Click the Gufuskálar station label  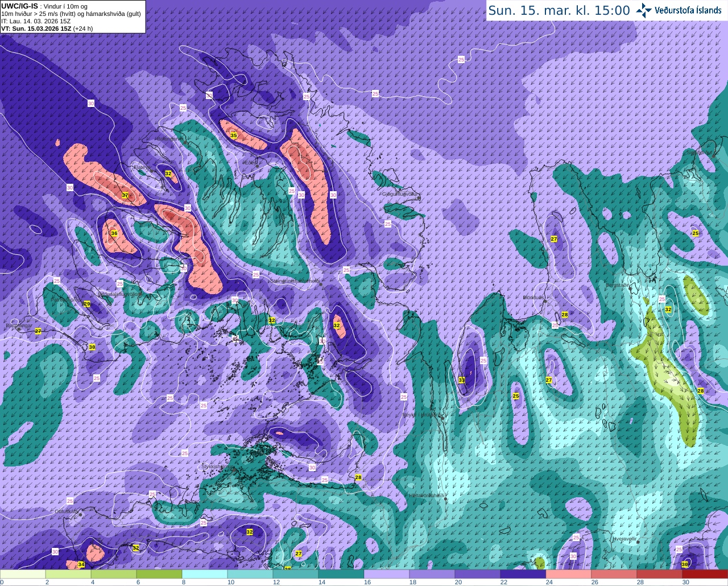click(66, 511)
